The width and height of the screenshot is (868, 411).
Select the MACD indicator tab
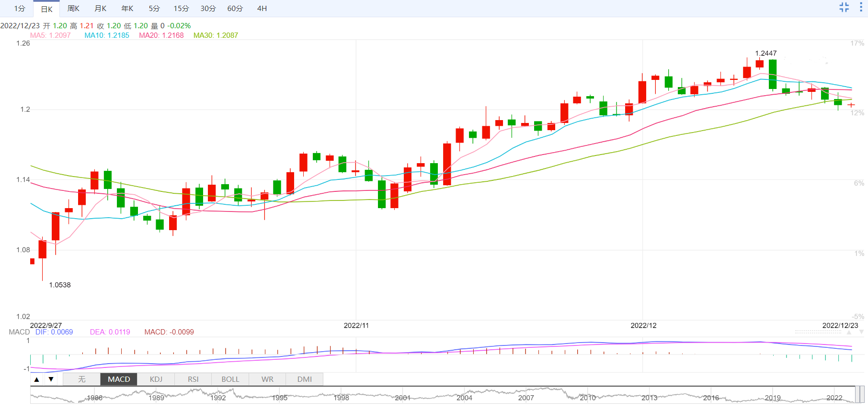(x=119, y=379)
